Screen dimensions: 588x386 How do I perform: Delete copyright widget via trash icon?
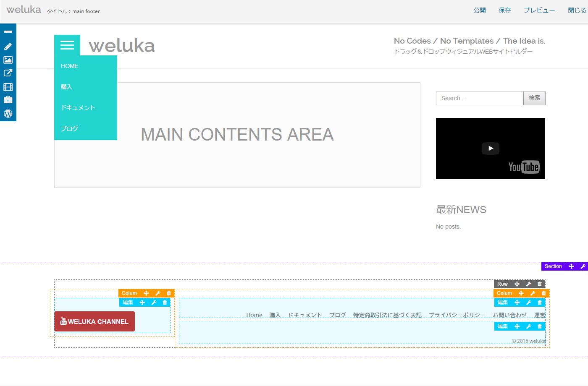[x=540, y=326]
